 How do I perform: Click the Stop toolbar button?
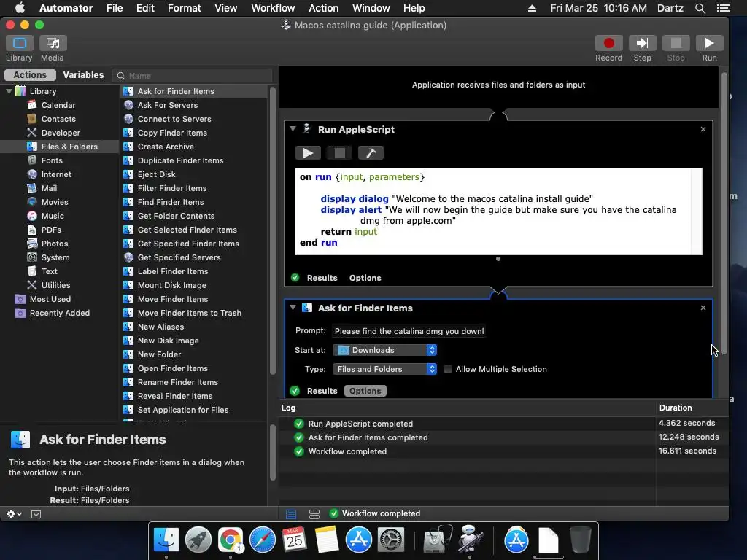click(676, 43)
